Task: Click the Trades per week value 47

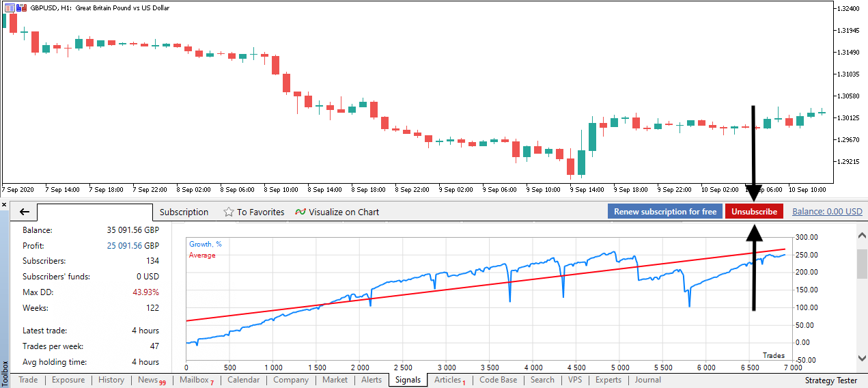Action: tap(154, 346)
